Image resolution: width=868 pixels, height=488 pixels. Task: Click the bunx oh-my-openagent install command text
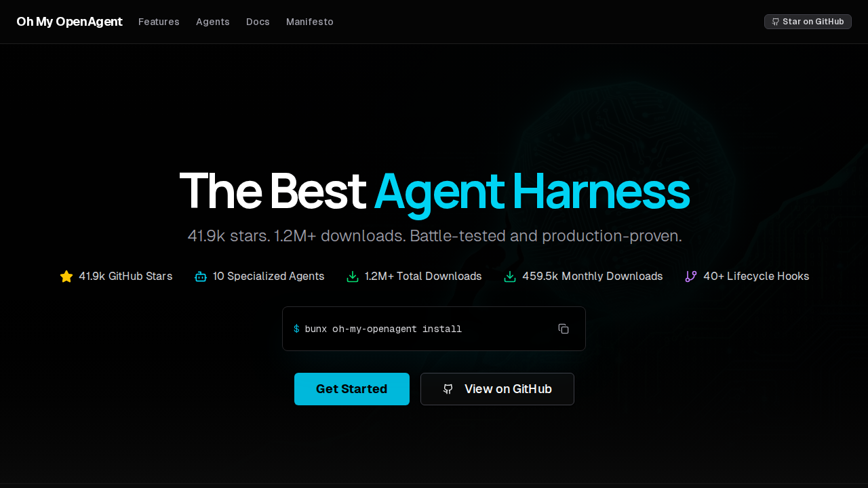pos(383,329)
